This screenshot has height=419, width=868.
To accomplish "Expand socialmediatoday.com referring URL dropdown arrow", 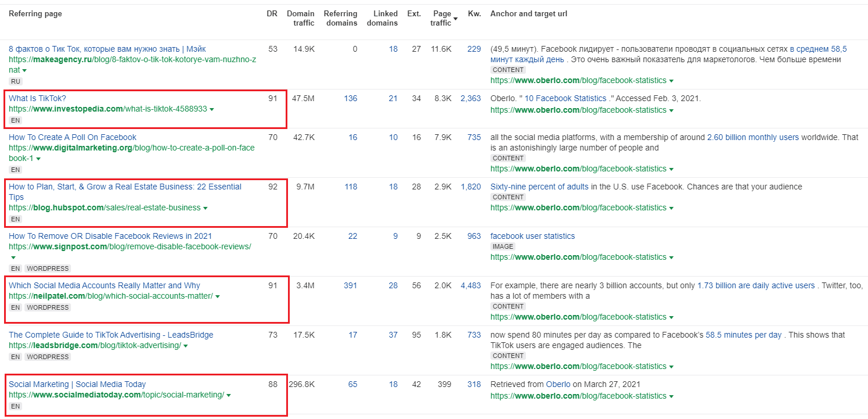I will tap(229, 395).
